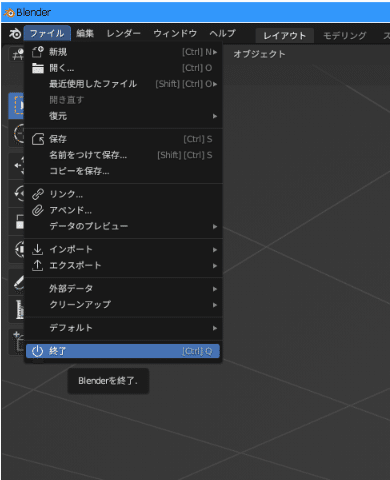Click the paperclip icon beside アペンド...

point(38,210)
